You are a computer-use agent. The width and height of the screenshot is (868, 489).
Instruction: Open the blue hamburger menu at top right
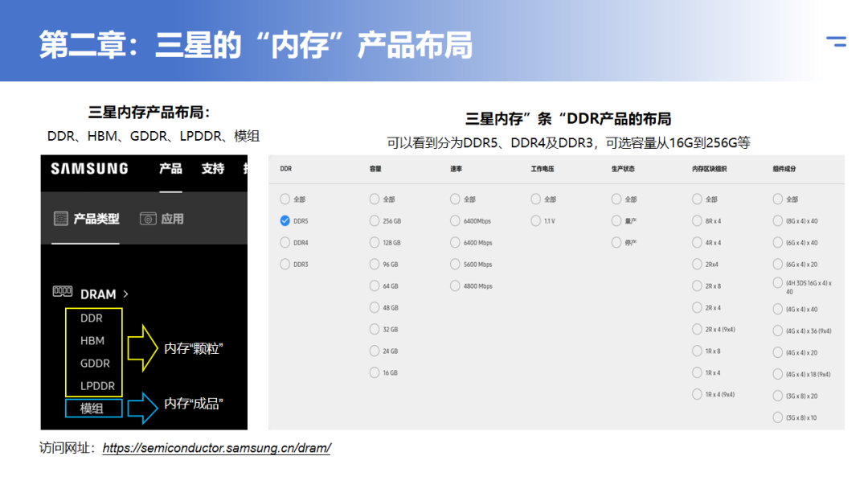coord(836,41)
